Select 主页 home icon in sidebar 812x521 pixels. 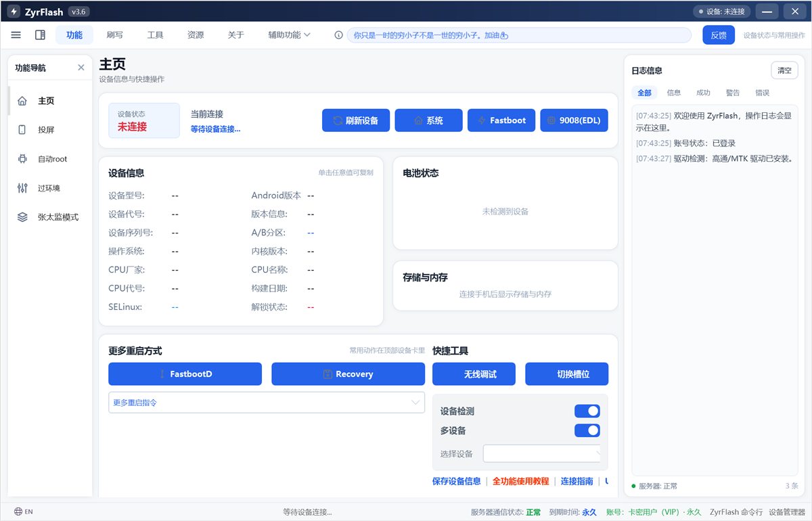pyautogui.click(x=22, y=101)
